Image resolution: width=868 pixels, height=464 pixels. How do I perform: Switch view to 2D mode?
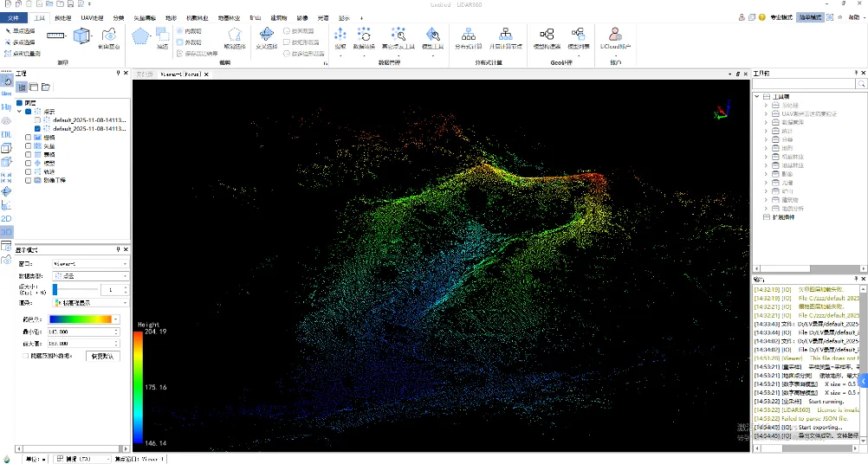tap(6, 218)
